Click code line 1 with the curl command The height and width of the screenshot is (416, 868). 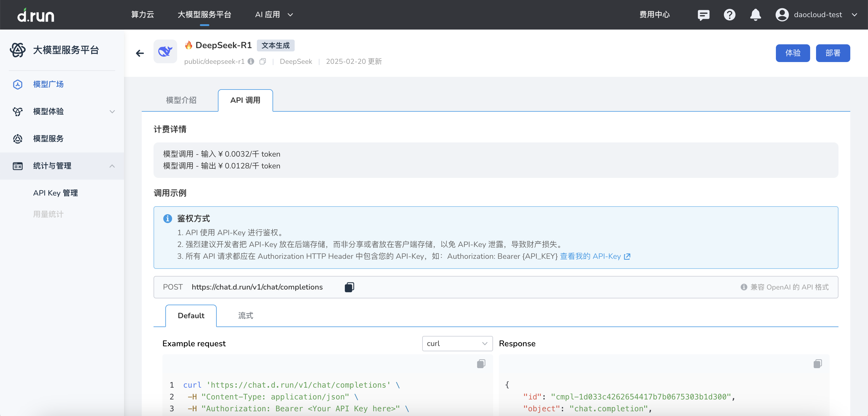click(291, 385)
